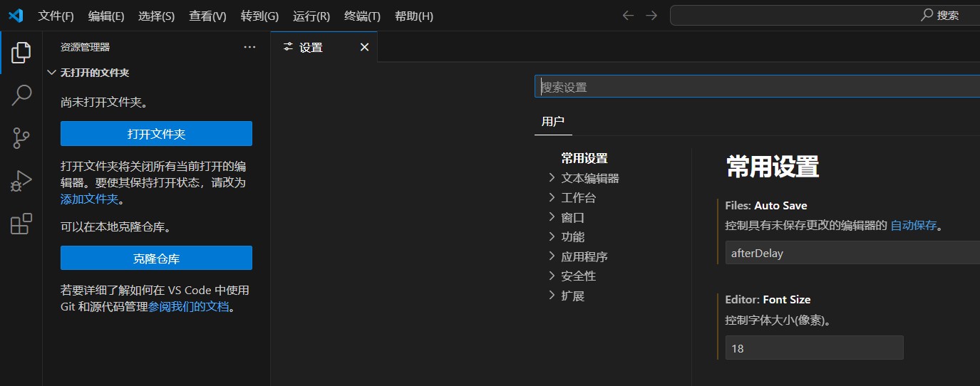
Task: Open the Extensions view icon
Action: pos(21,224)
